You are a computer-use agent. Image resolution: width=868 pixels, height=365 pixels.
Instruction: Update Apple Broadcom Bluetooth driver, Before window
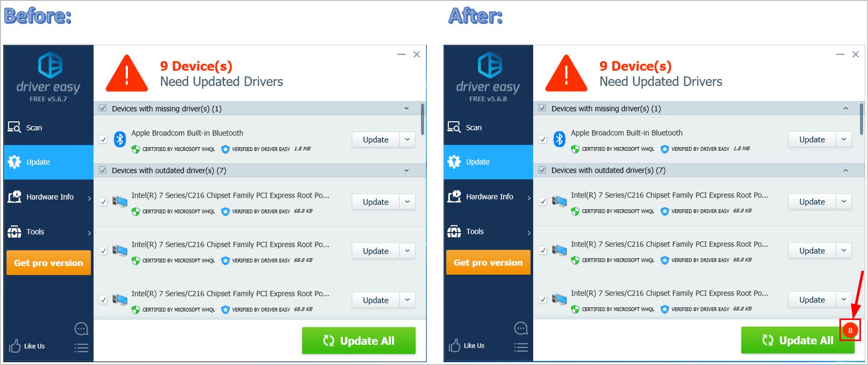(x=375, y=139)
